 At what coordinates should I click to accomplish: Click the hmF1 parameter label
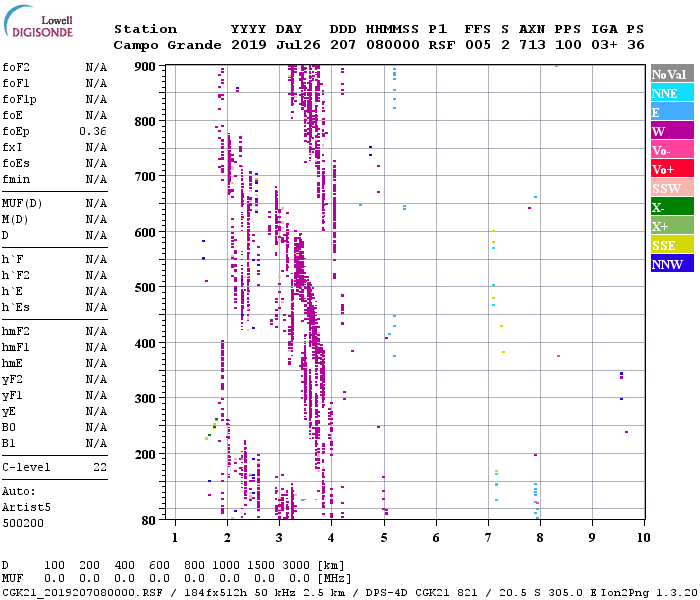[x=16, y=348]
